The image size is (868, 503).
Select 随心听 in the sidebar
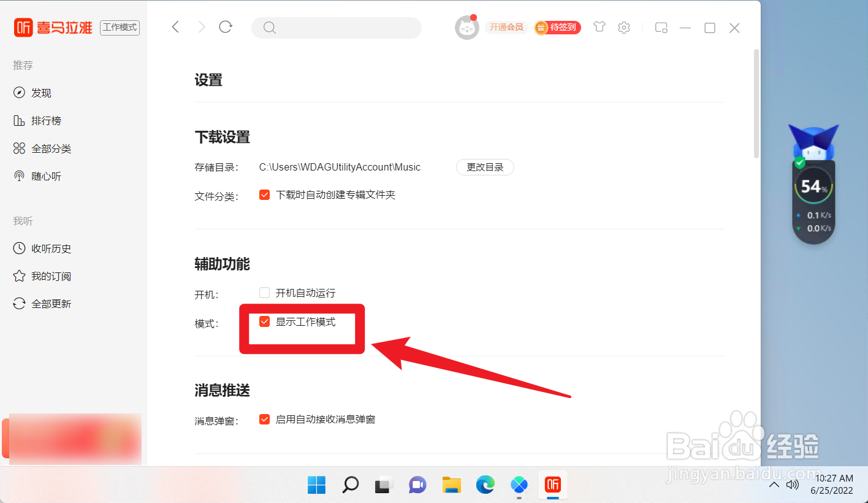pyautogui.click(x=45, y=176)
